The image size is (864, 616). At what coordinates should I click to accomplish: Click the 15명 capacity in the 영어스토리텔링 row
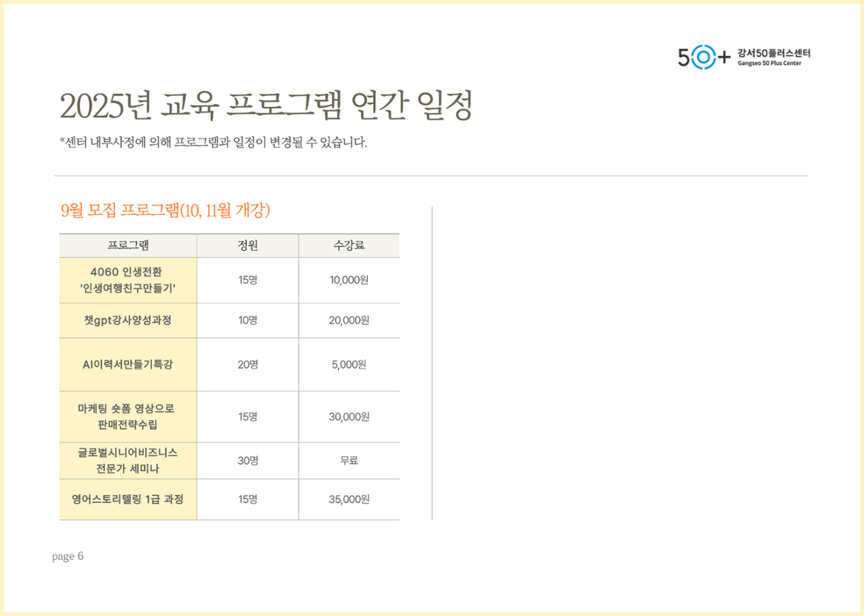[x=248, y=499]
